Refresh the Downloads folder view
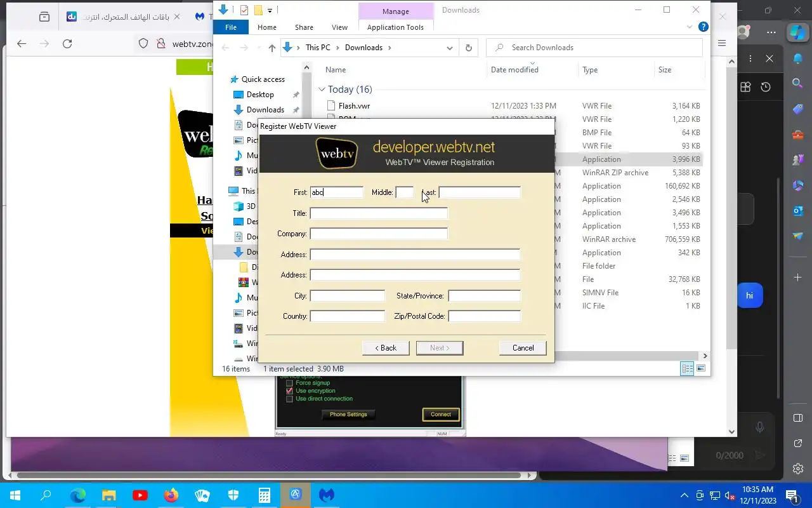This screenshot has height=508, width=812. (469, 48)
